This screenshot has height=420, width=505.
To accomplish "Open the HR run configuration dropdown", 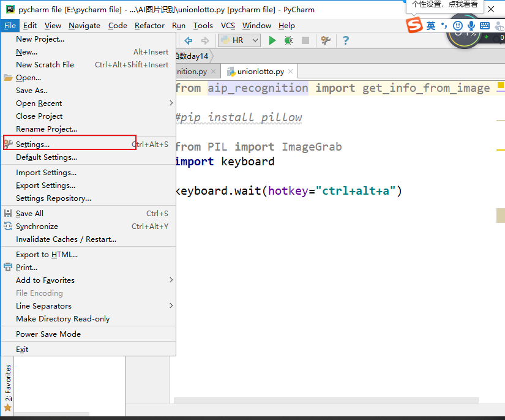I will pos(254,40).
